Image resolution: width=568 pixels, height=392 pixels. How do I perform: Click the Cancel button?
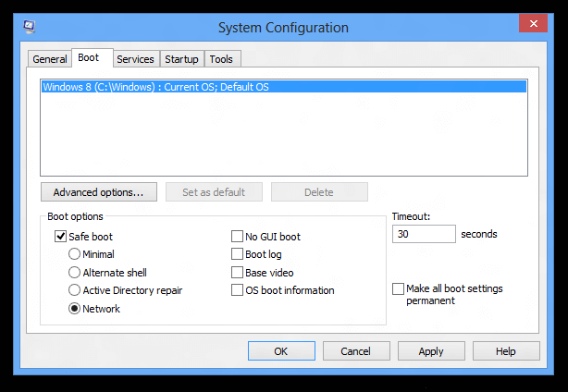[356, 350]
